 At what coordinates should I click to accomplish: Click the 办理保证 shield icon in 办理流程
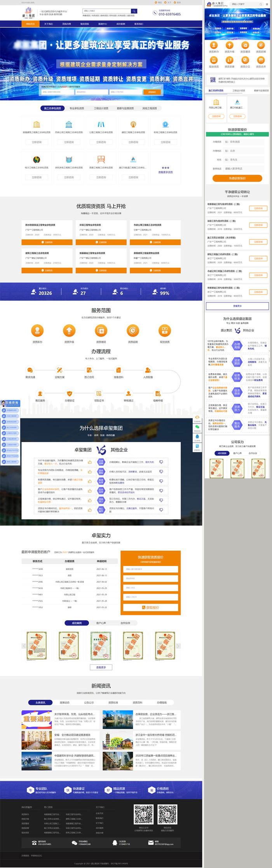click(x=70, y=394)
